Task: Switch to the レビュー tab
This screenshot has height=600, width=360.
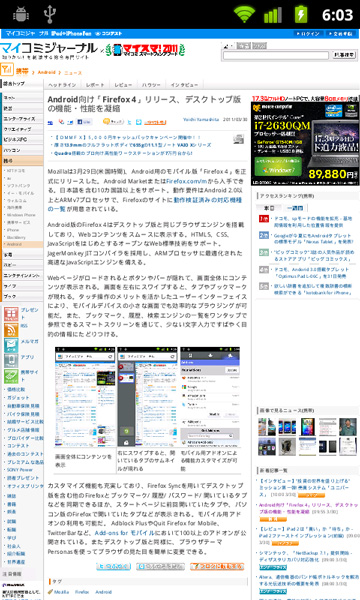Action: (x=123, y=85)
